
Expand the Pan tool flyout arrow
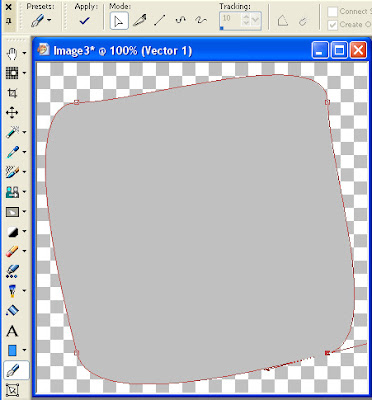point(24,53)
